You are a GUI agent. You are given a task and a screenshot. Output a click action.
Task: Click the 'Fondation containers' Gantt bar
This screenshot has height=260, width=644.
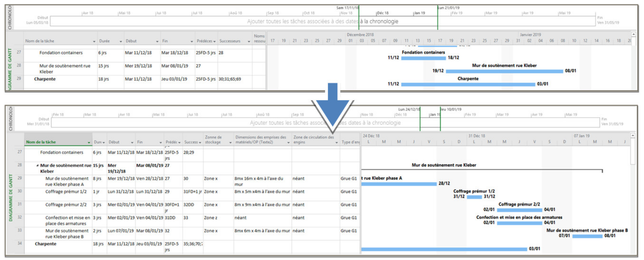tap(423, 58)
